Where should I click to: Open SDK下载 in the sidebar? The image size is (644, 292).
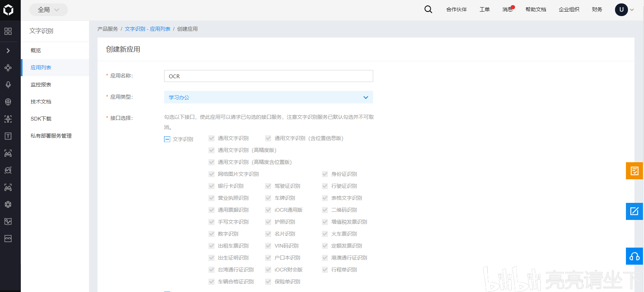coord(55,119)
